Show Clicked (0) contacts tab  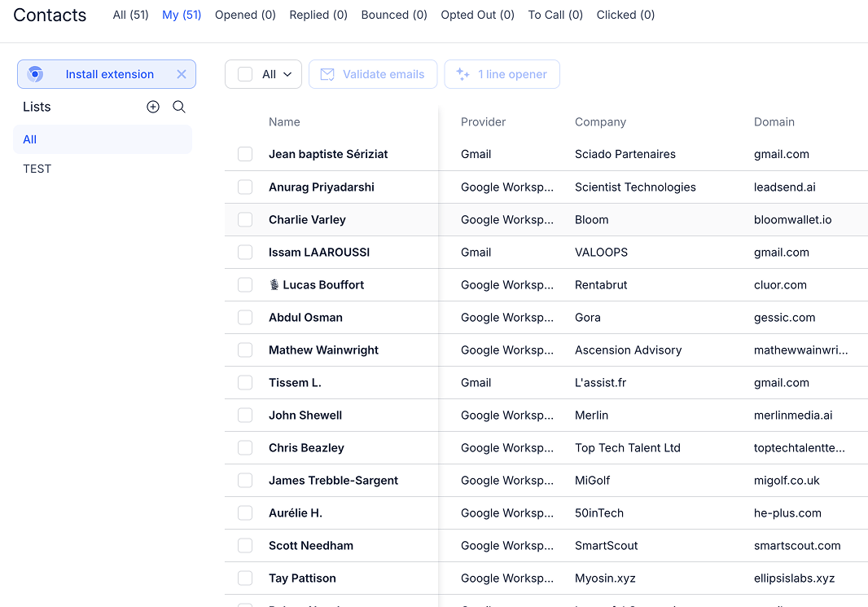click(x=625, y=15)
